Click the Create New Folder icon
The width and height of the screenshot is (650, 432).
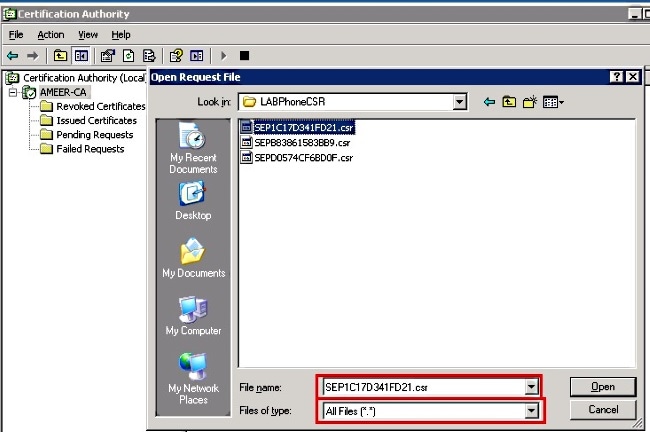pyautogui.click(x=530, y=102)
